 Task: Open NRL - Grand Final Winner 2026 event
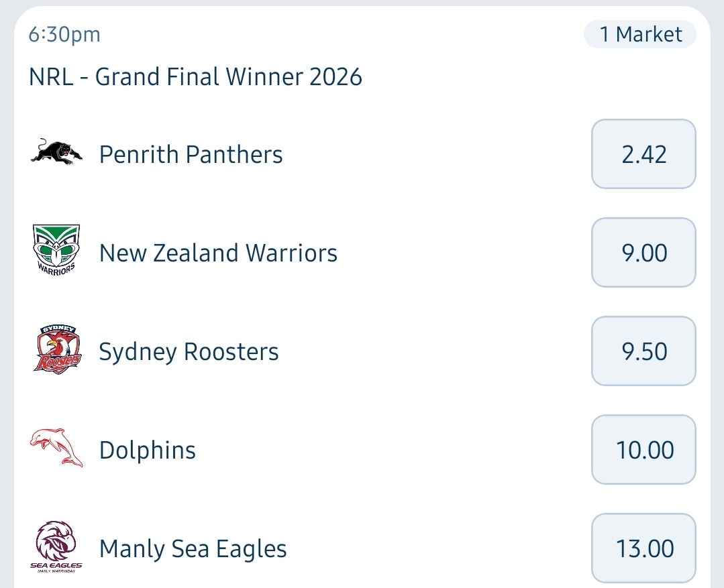click(x=195, y=76)
